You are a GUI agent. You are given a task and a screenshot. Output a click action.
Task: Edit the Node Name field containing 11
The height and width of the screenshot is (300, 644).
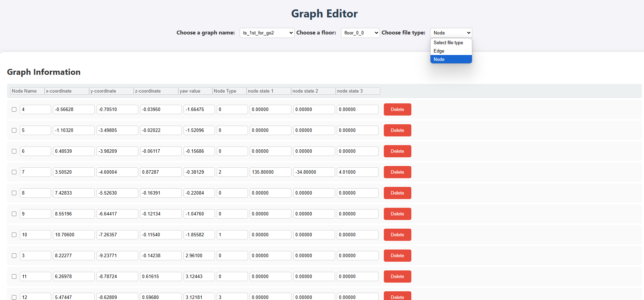point(36,276)
